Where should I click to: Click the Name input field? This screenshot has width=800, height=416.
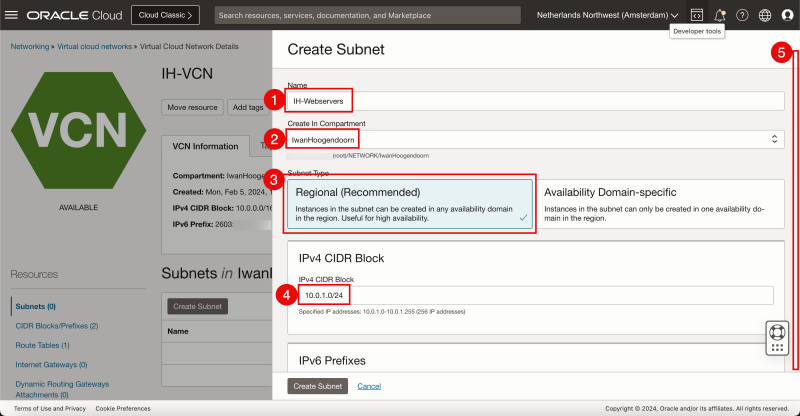pyautogui.click(x=535, y=101)
